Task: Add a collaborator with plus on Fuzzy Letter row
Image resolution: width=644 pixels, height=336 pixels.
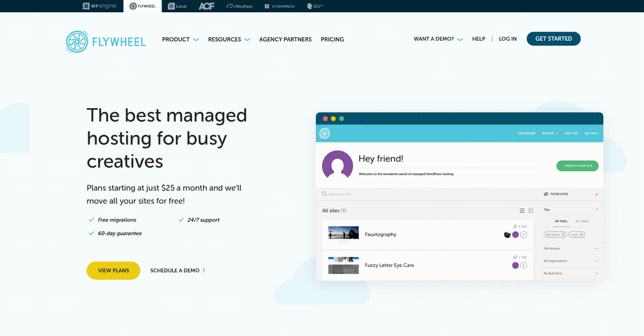Action: tap(524, 265)
